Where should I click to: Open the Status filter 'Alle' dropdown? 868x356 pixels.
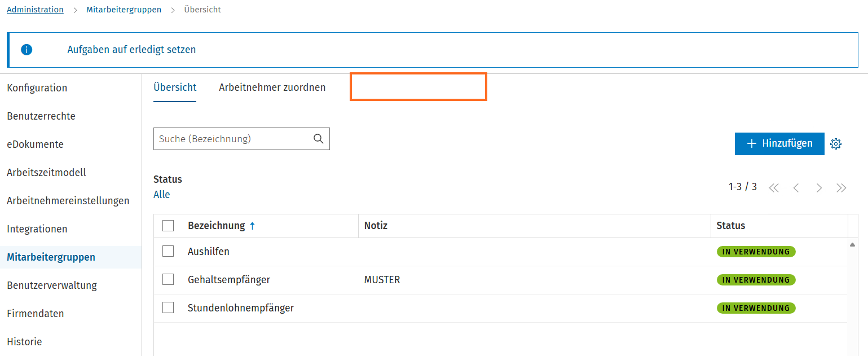point(162,195)
